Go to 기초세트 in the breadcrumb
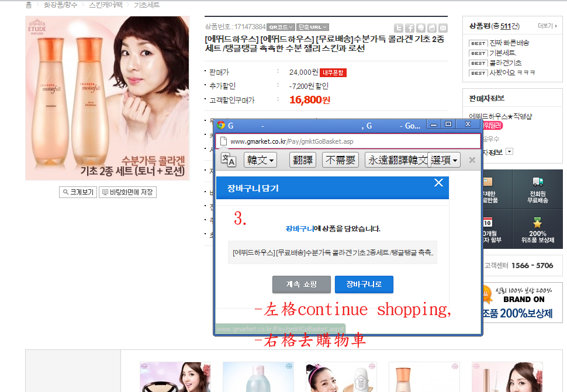Screen dimensions: 567x392 pyautogui.click(x=147, y=5)
